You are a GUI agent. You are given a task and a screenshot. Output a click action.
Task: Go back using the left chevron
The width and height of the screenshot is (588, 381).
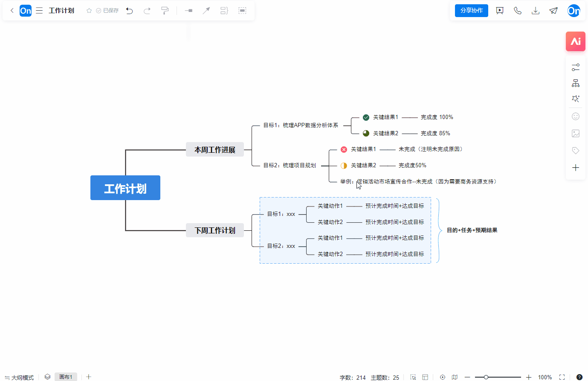(12, 11)
